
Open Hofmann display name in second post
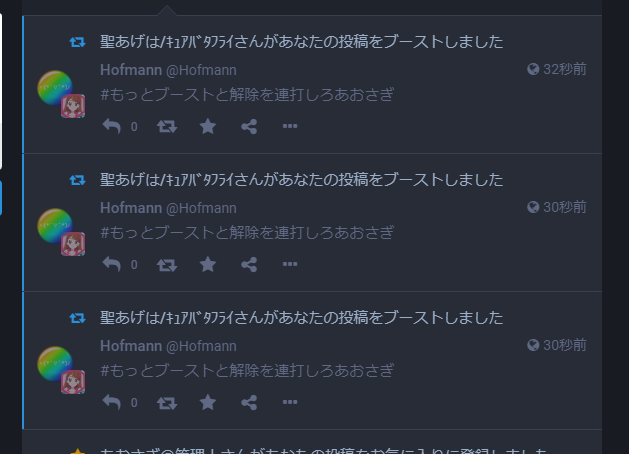tap(131, 208)
